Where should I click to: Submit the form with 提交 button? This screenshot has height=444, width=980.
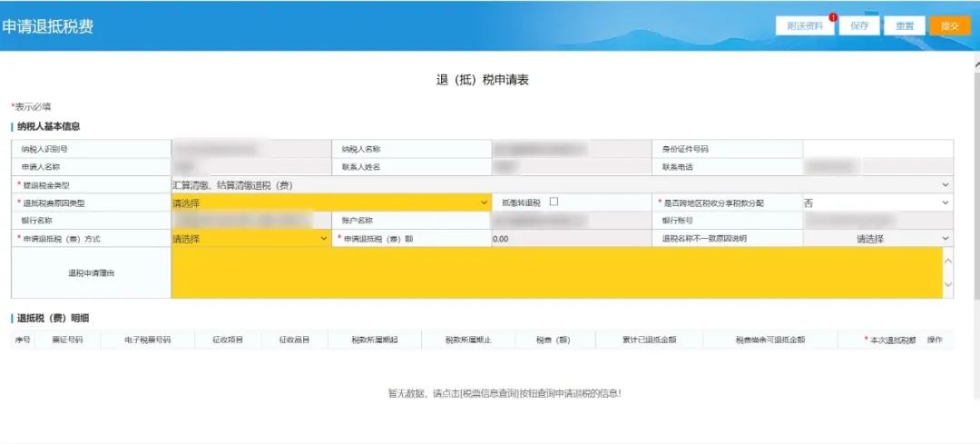tap(949, 25)
